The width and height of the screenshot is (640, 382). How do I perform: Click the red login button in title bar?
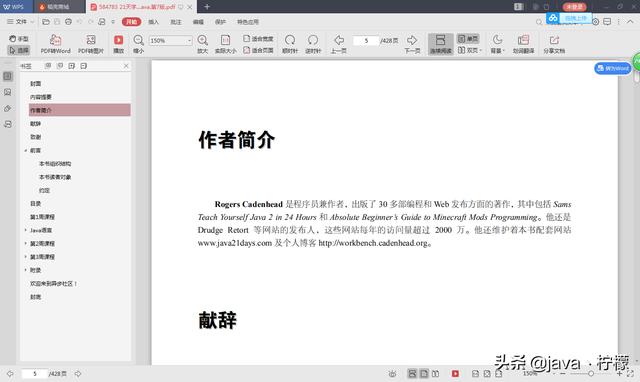575,7
